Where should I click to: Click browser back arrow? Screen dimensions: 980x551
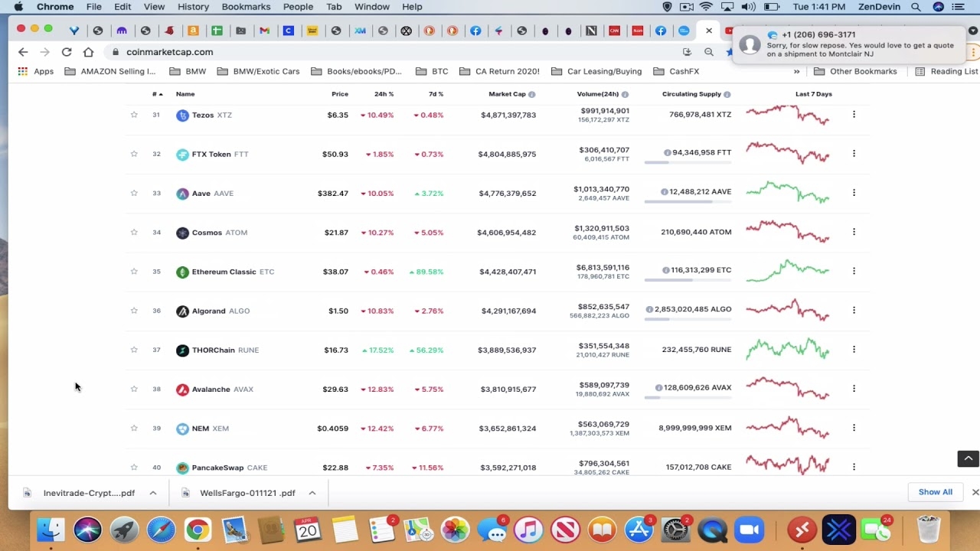23,52
